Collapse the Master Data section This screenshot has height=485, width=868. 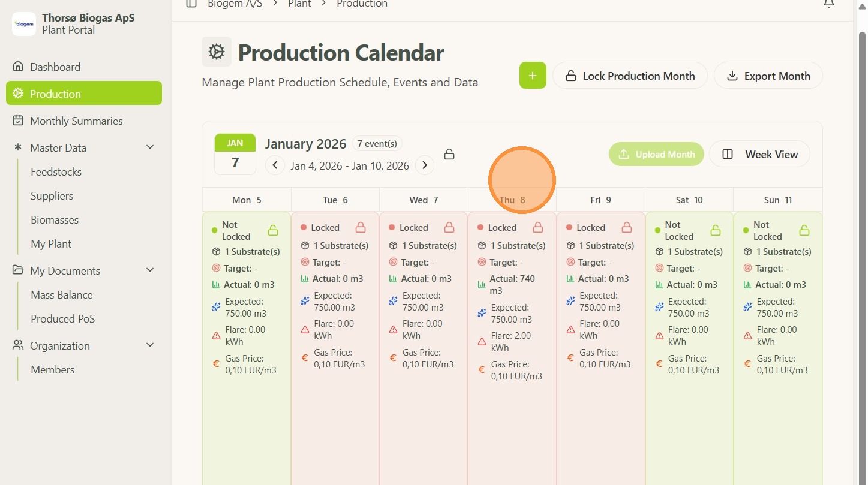click(150, 147)
